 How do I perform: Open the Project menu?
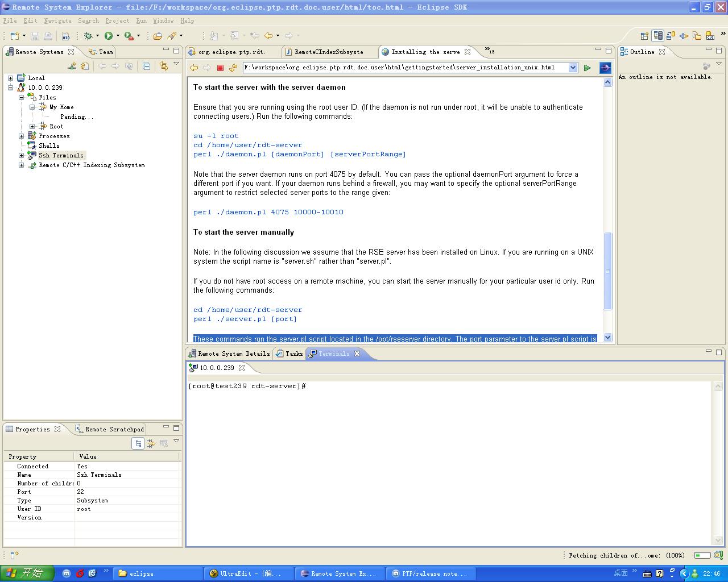(117, 20)
